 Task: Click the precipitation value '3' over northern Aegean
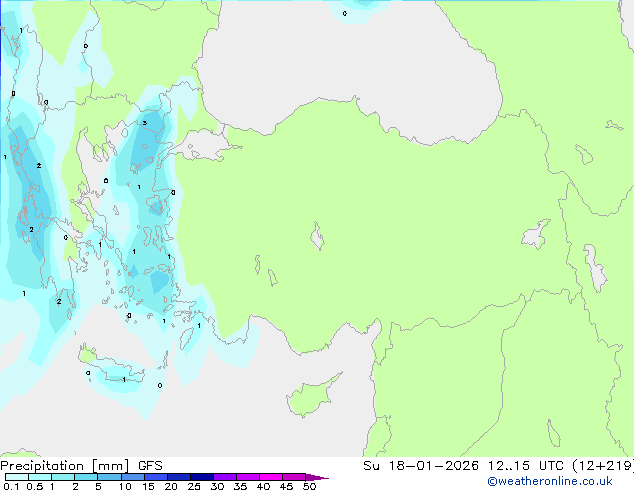click(x=144, y=123)
